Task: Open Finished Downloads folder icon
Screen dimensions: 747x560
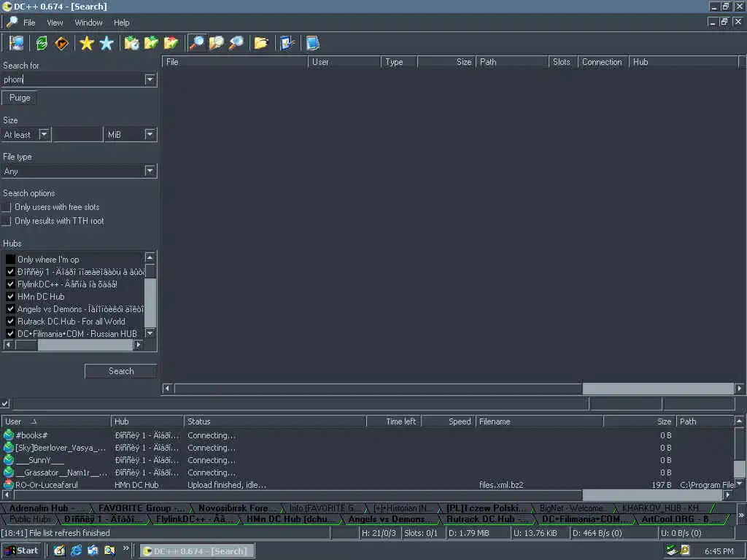Action: pyautogui.click(x=151, y=43)
